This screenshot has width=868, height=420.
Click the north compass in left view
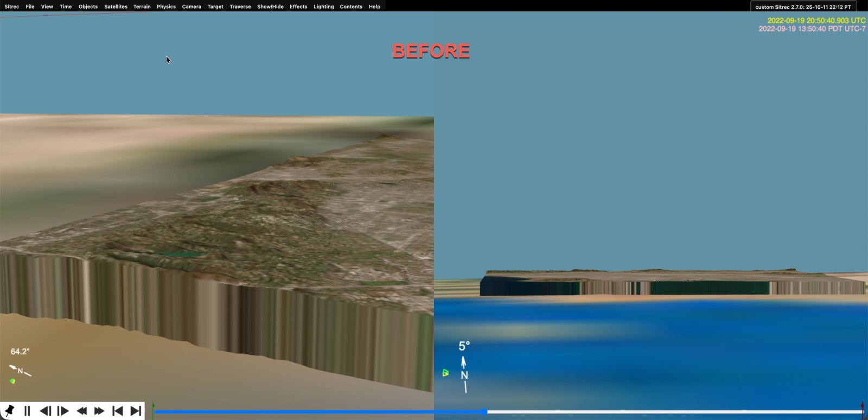(20, 371)
